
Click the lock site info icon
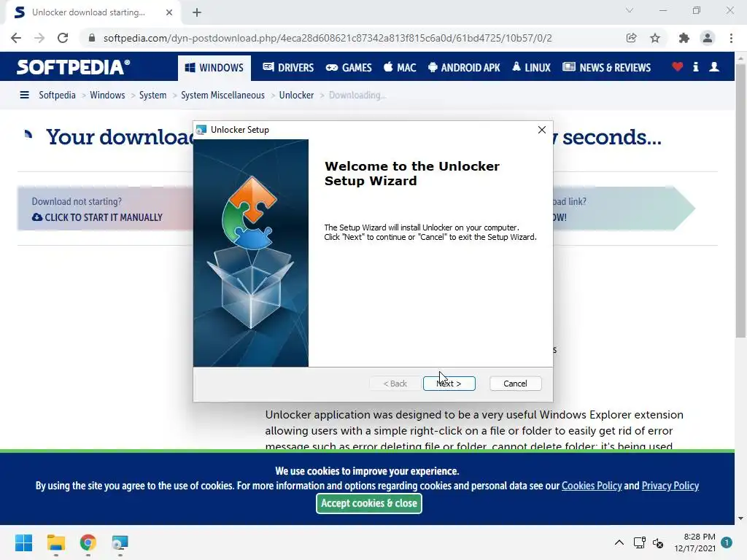click(x=92, y=38)
